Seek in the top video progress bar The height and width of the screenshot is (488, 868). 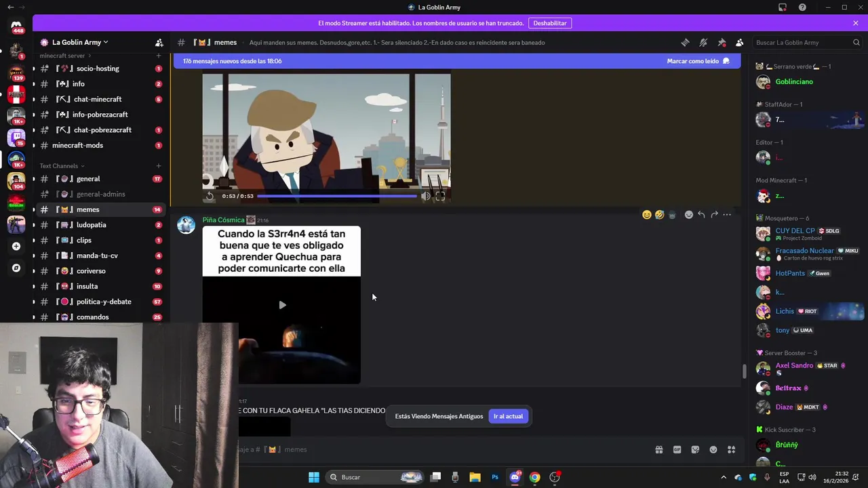tap(337, 196)
